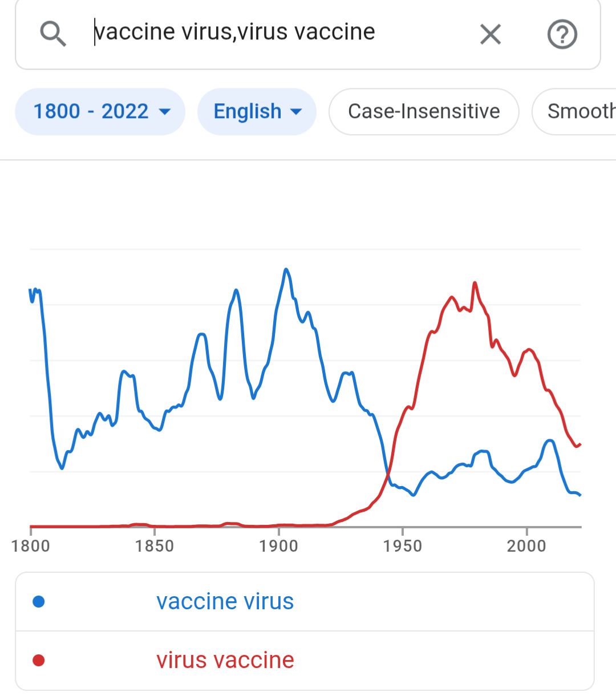The width and height of the screenshot is (616, 700).
Task: Open the 1800 - 2022 year range dropdown
Action: click(x=100, y=111)
